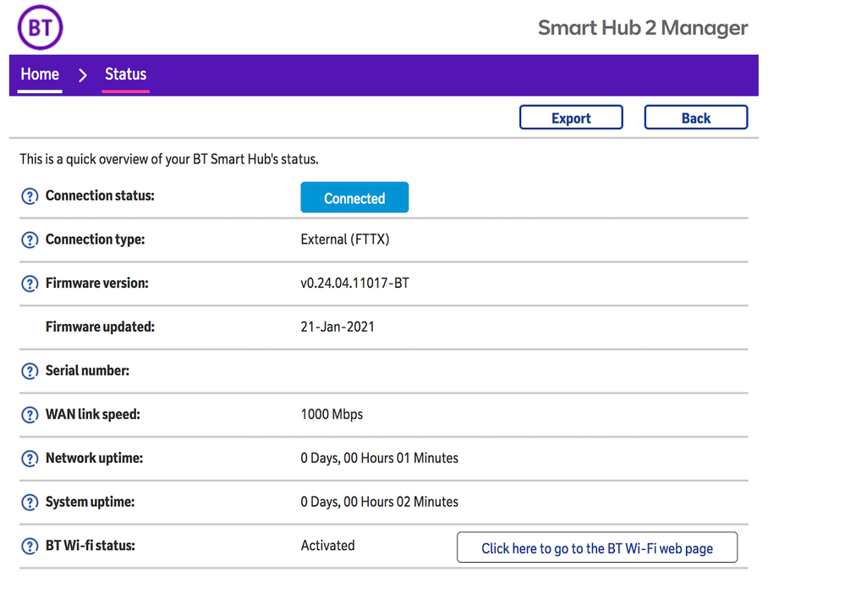Click the 1000 Mbps WAN speed value

332,415
